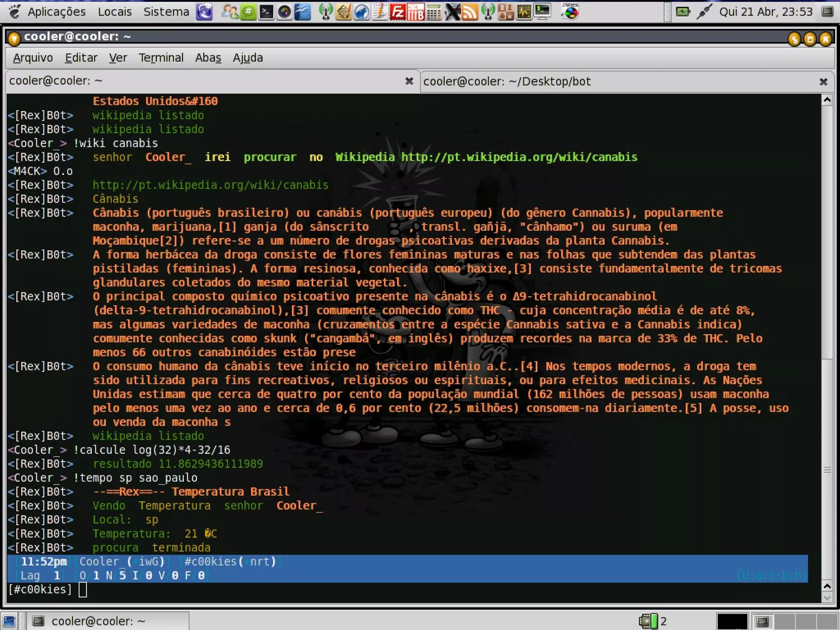
Task: Click the 'Lag 1' status entry
Action: (41, 575)
